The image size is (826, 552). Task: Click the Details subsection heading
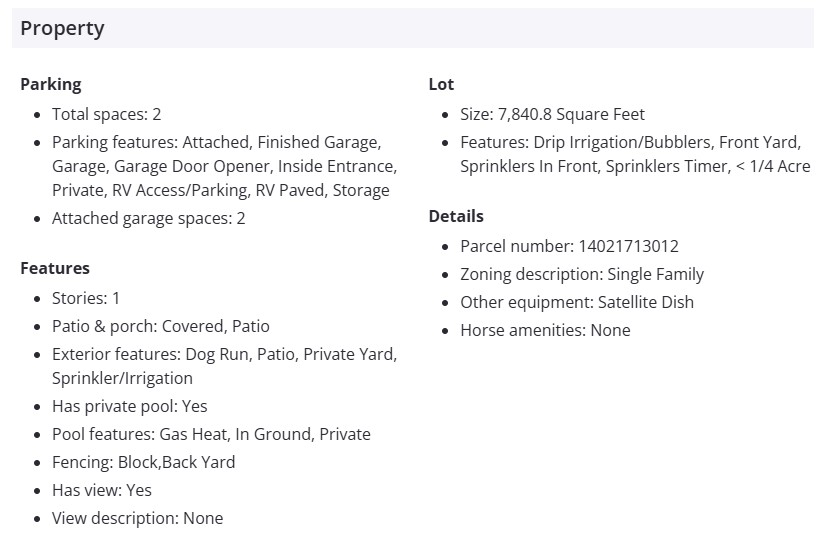[456, 216]
